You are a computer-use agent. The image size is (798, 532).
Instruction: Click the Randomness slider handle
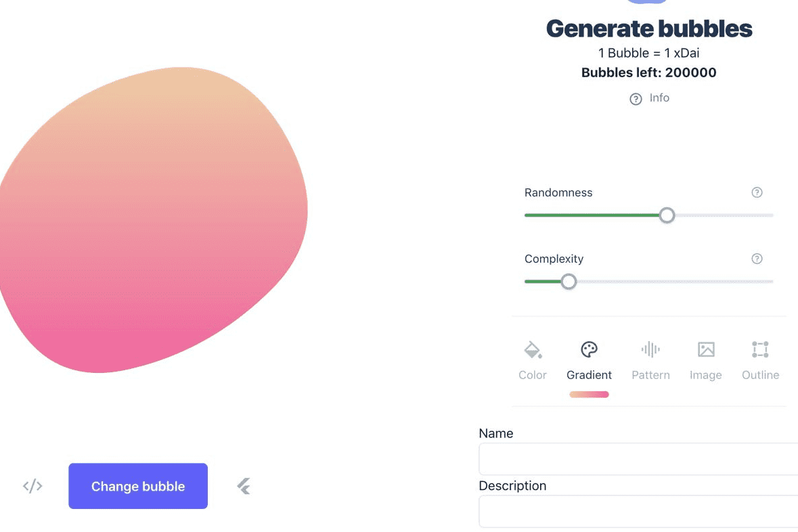(667, 215)
